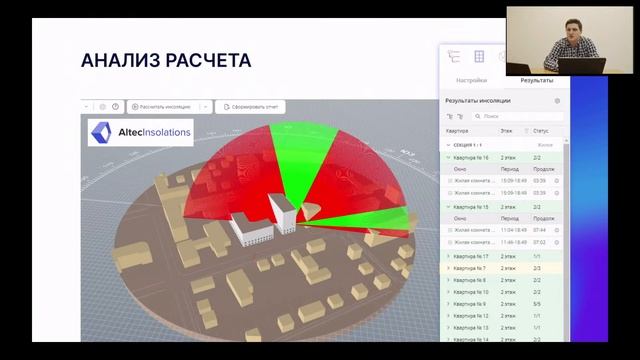
Task: Expand Квартира № 9 row
Action: coord(448,304)
